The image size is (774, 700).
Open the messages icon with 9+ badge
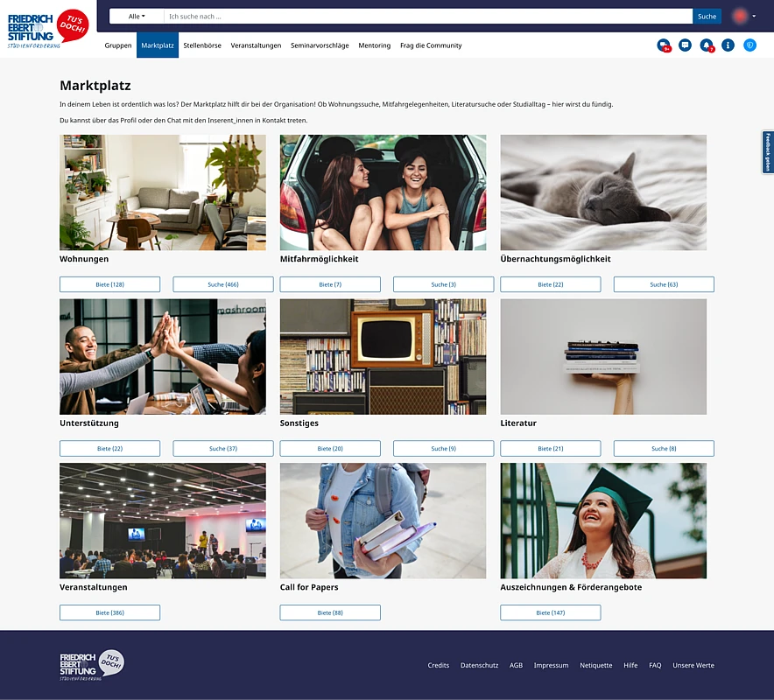coord(664,45)
